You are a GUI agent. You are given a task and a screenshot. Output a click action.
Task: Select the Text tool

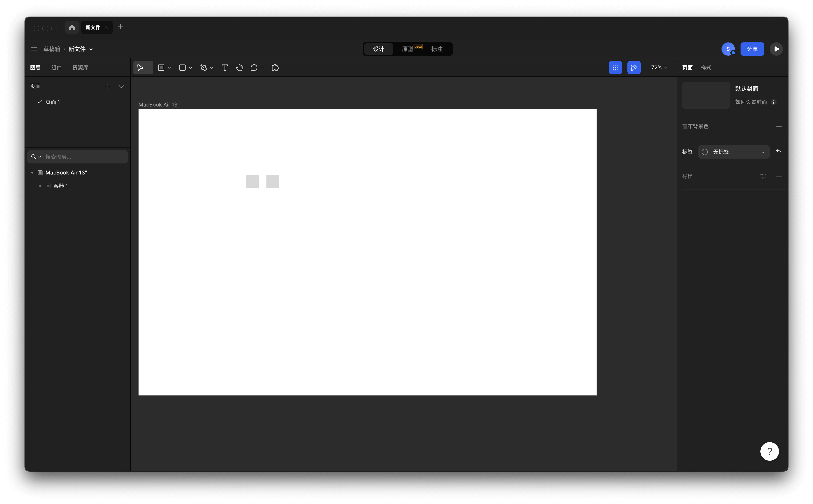click(225, 68)
